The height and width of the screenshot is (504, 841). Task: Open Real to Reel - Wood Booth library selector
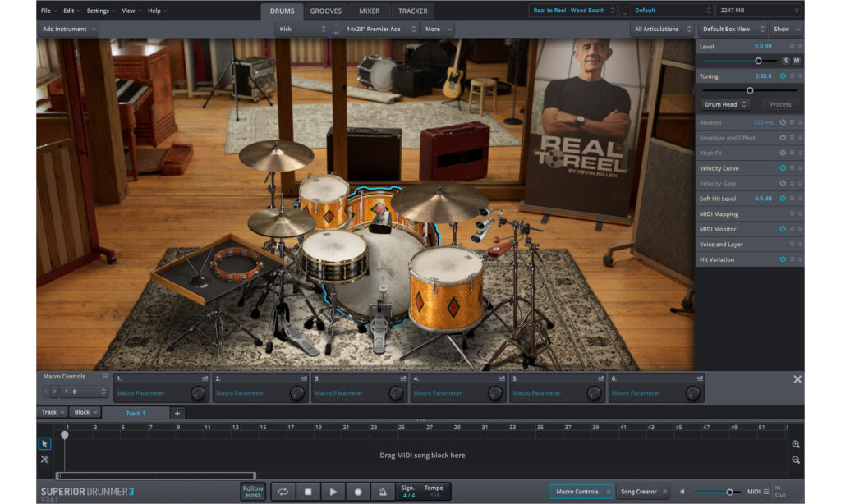click(572, 10)
